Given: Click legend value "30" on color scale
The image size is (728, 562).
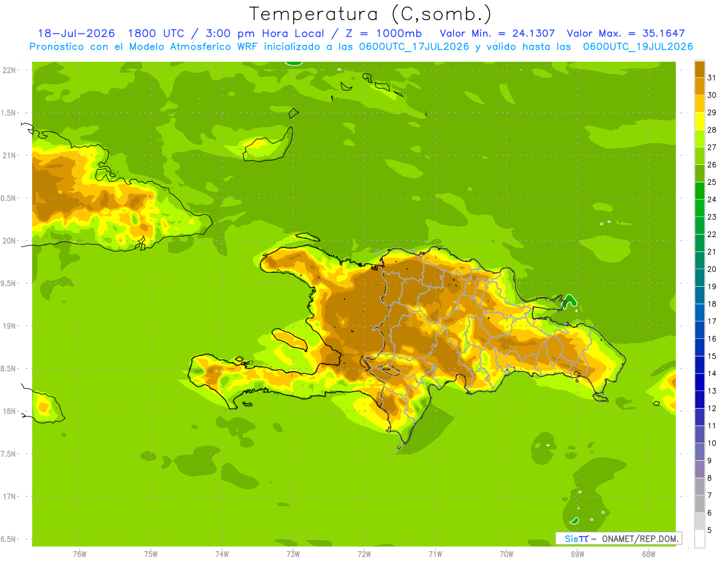Looking at the screenshot, I should click(x=712, y=95).
